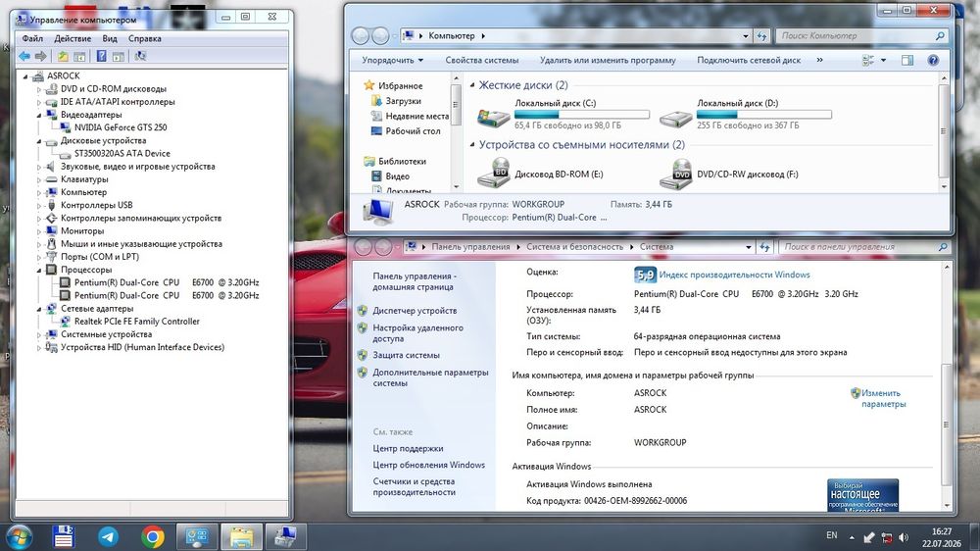
Task: Expand Контроллеры USB node
Action: tap(39, 206)
